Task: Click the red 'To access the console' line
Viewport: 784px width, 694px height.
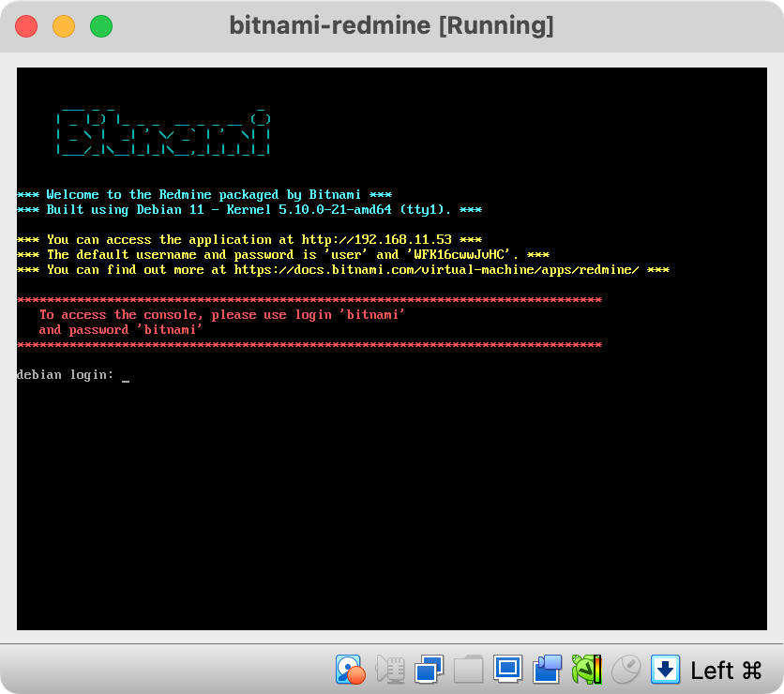Action: point(222,315)
